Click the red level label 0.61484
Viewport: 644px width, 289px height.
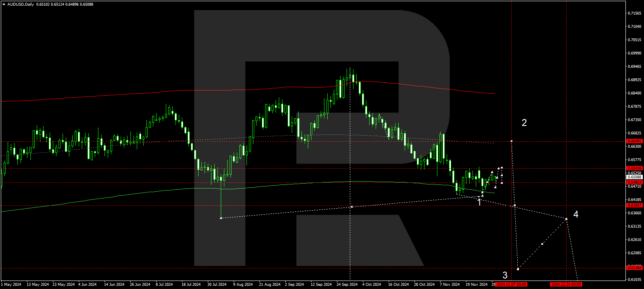(634, 268)
